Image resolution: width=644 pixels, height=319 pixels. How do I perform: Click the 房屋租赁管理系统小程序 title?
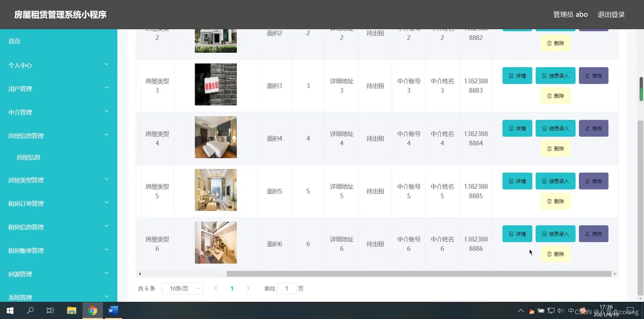tap(60, 14)
